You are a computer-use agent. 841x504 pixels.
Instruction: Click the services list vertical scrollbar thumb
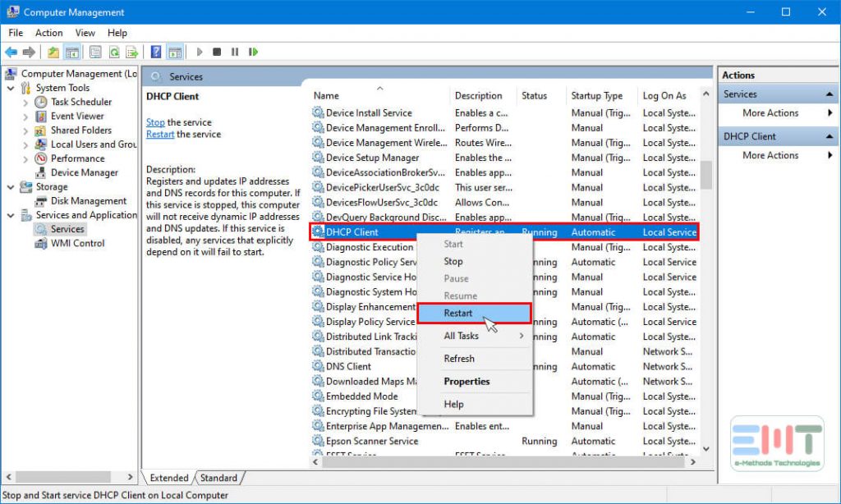click(x=706, y=176)
